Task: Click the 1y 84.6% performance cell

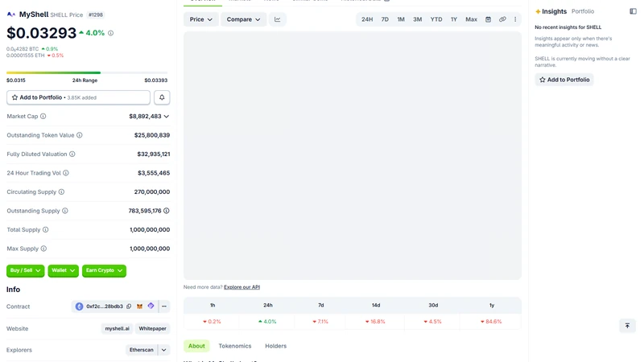Action: (491, 321)
